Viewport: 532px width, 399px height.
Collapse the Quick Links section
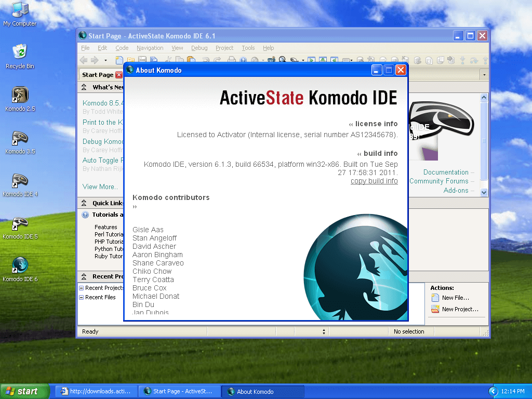pyautogui.click(x=84, y=203)
